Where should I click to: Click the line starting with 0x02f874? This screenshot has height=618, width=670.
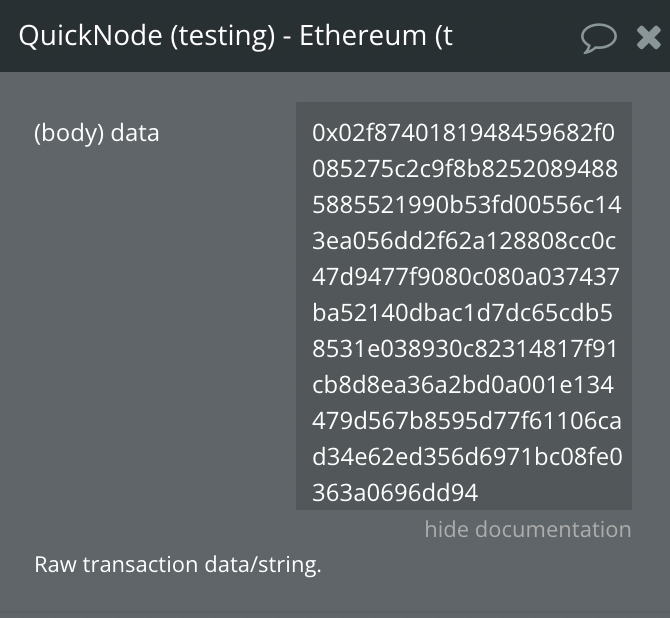point(463,132)
